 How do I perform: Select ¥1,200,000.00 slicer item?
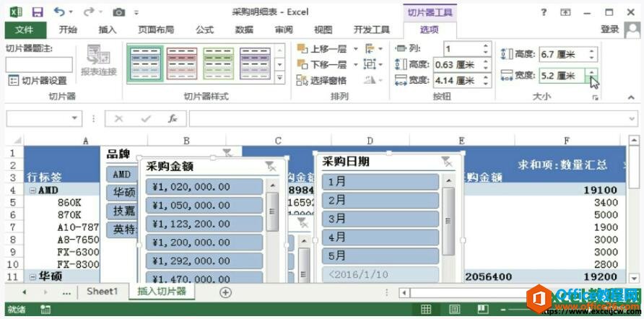coord(204,242)
